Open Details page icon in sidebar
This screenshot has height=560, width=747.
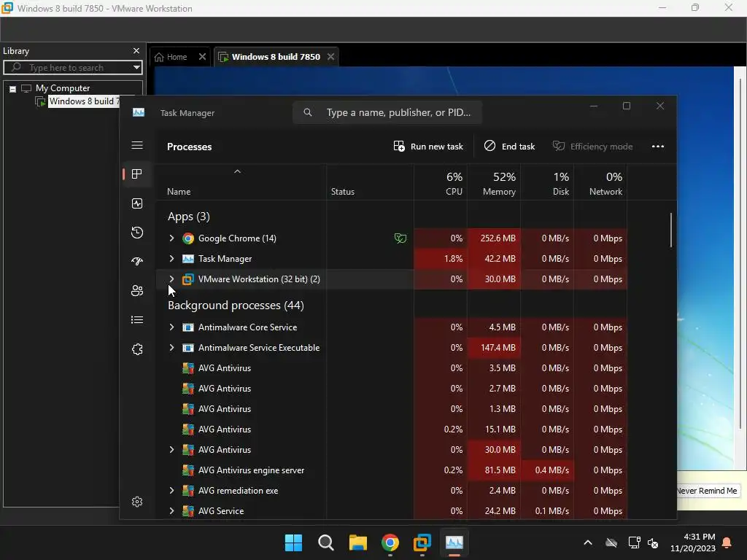137,320
